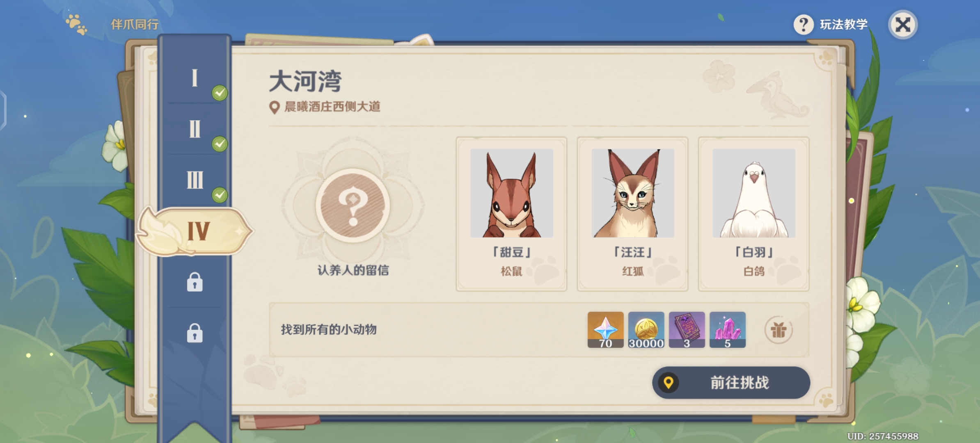The image size is (980, 443).
Task: Switch to stage III tab
Action: [195, 180]
